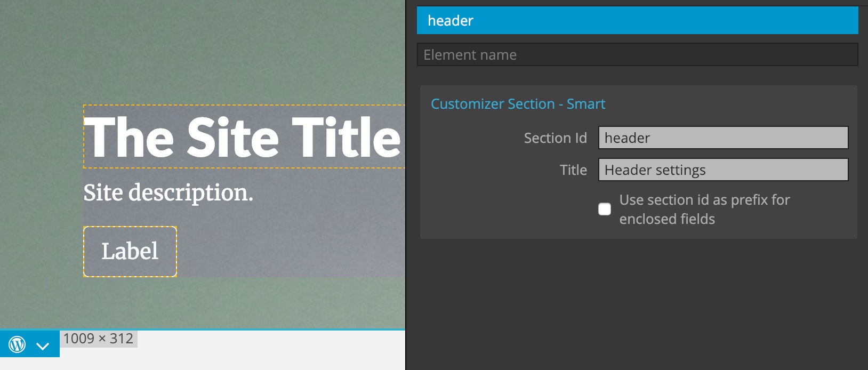Select The Site Title heading
Viewport: 868px width, 370px height.
coord(243,138)
